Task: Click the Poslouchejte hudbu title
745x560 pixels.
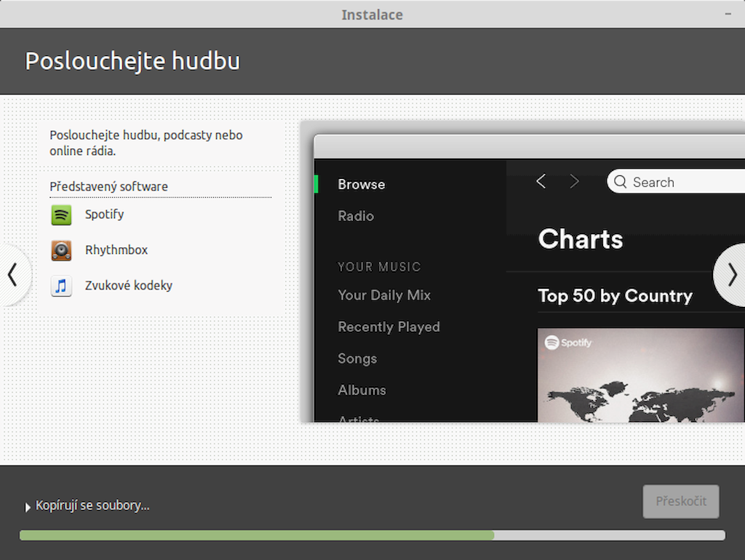Action: point(132,61)
